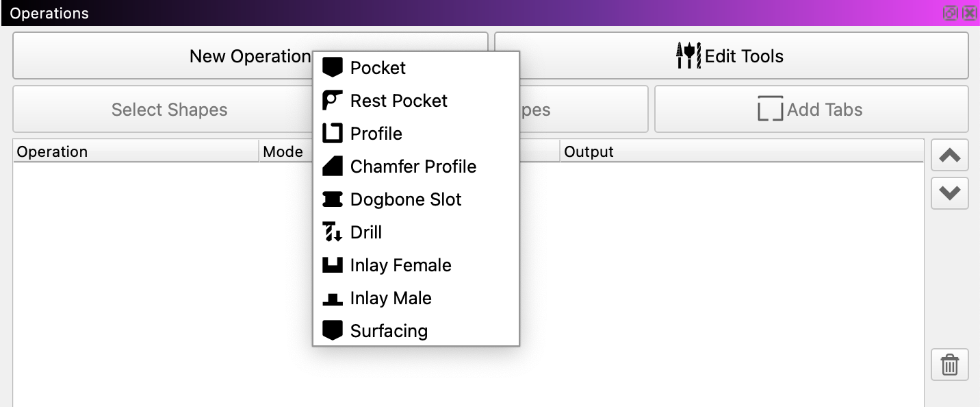The height and width of the screenshot is (407, 980).
Task: Undock the Operations panel with float button
Action: [x=950, y=13]
